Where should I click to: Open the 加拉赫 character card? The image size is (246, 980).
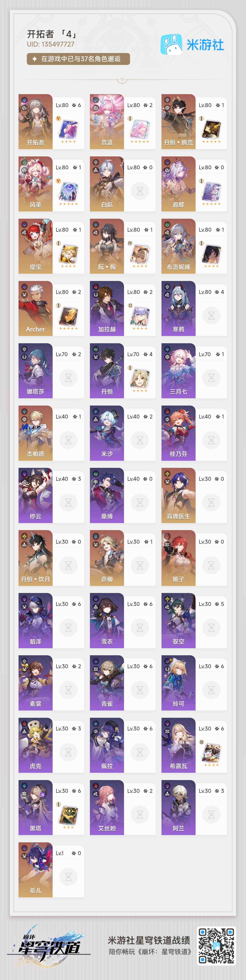123,309
